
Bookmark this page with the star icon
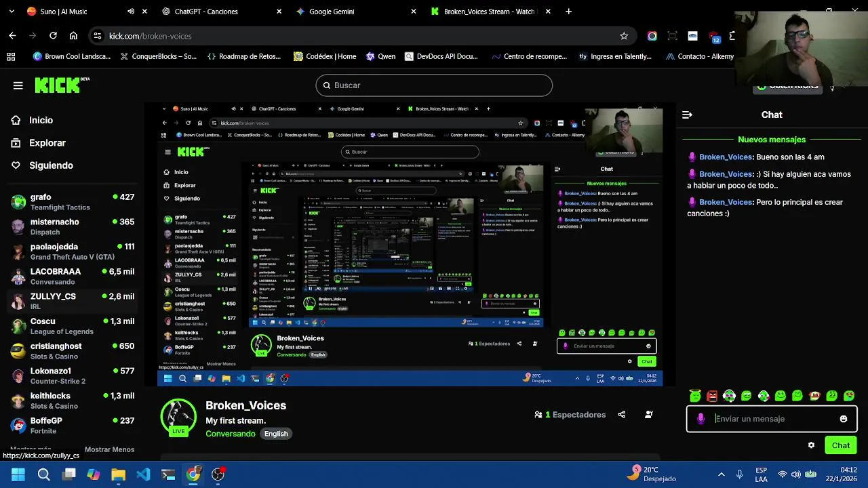[x=624, y=36]
